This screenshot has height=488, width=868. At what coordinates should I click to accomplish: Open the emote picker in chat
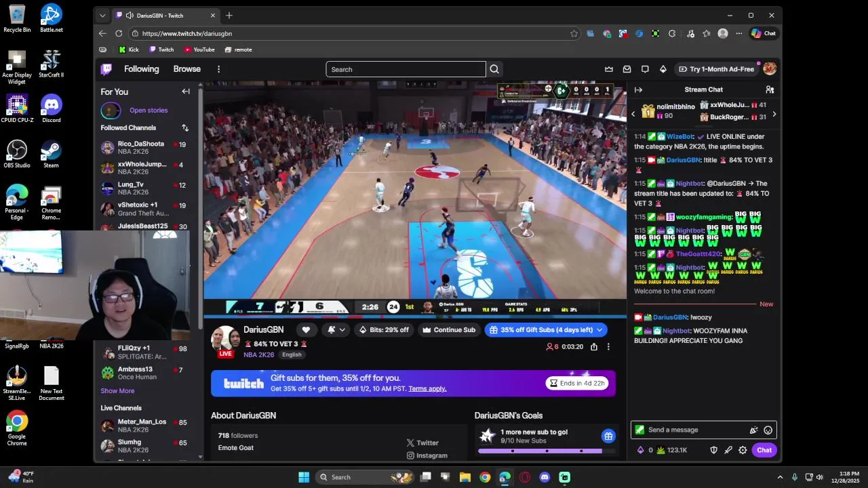[768, 430]
